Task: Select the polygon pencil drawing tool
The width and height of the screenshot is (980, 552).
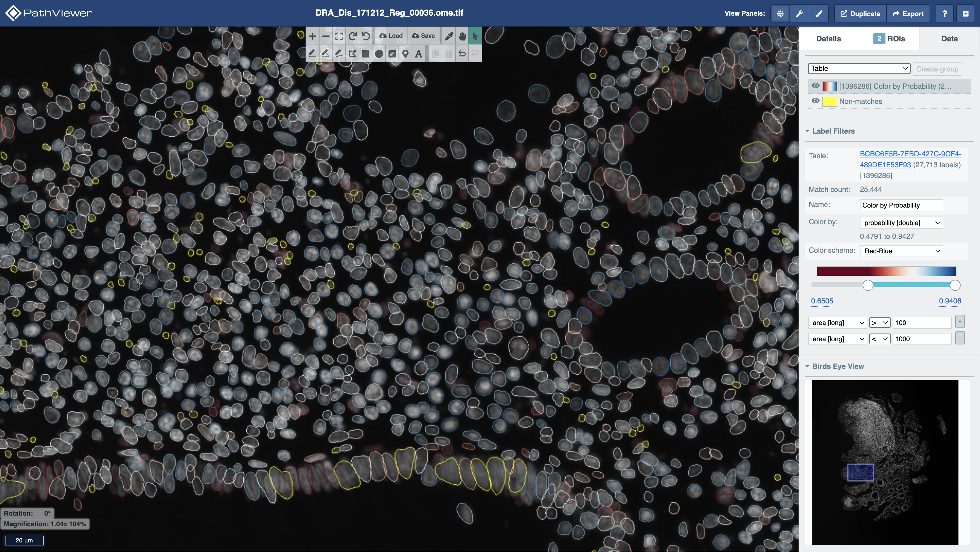Action: 326,54
